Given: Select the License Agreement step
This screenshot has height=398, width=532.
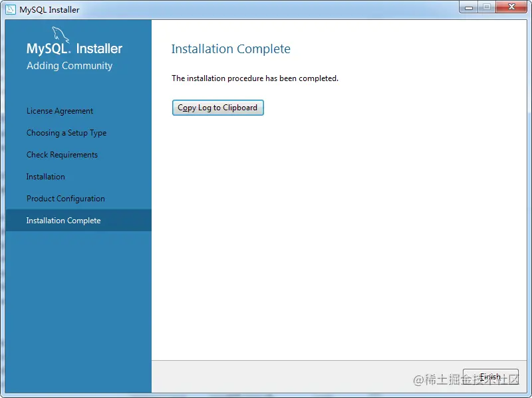Looking at the screenshot, I should (x=60, y=111).
